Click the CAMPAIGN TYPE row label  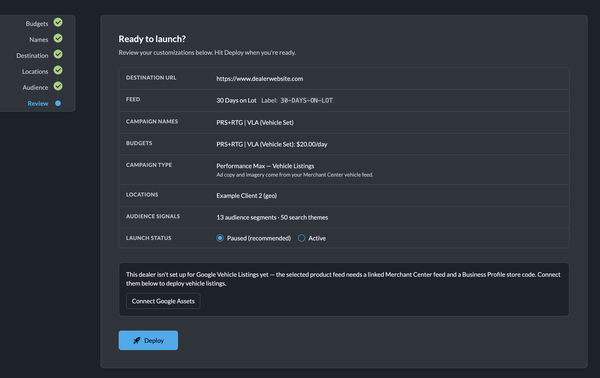(x=149, y=165)
